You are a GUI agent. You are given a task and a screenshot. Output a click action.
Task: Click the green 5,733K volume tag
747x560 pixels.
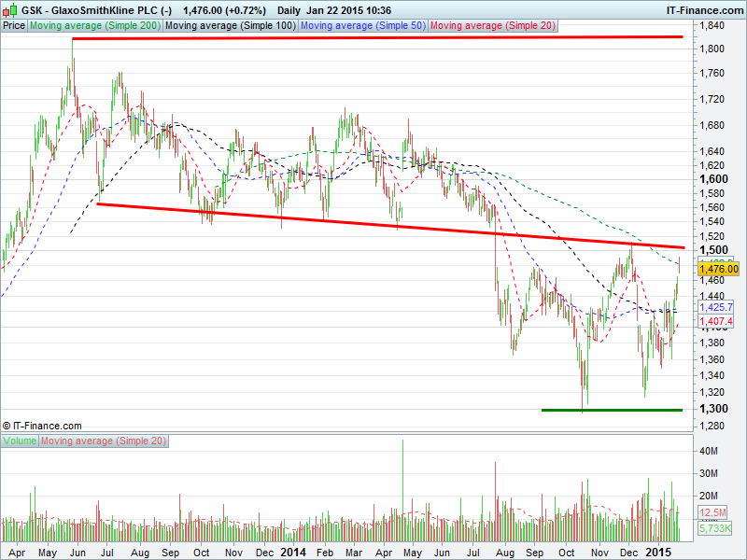(x=714, y=528)
